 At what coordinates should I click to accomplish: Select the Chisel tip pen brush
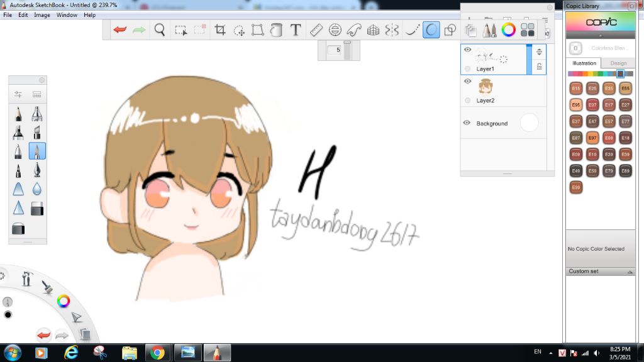pos(37,133)
